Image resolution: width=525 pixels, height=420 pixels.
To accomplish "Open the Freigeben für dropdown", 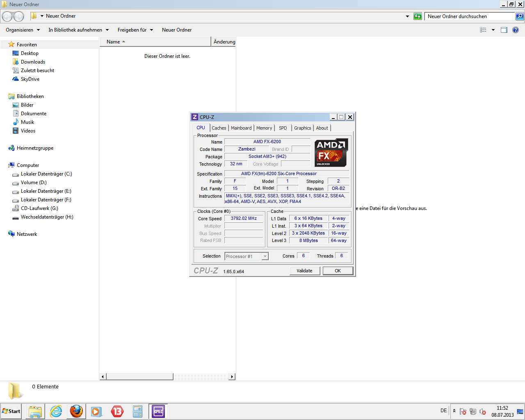I will coord(135,30).
